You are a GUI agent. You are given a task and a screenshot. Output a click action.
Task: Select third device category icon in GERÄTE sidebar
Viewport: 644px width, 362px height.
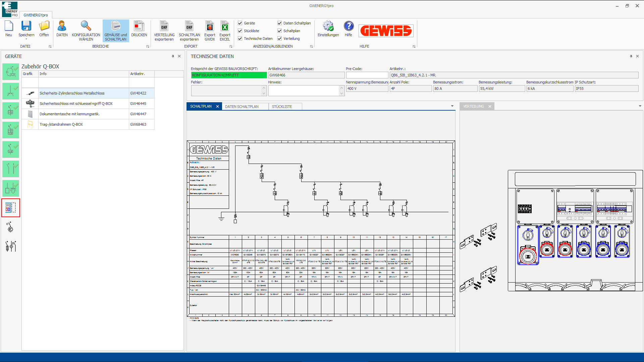point(11,110)
